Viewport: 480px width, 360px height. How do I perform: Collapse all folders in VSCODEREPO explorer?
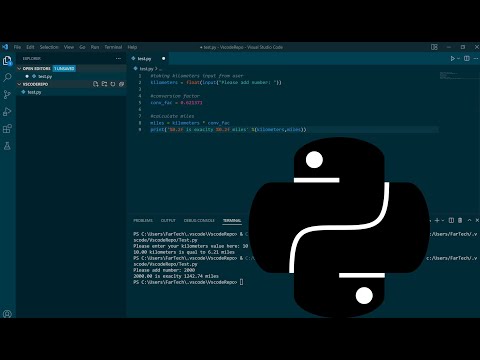(x=121, y=84)
